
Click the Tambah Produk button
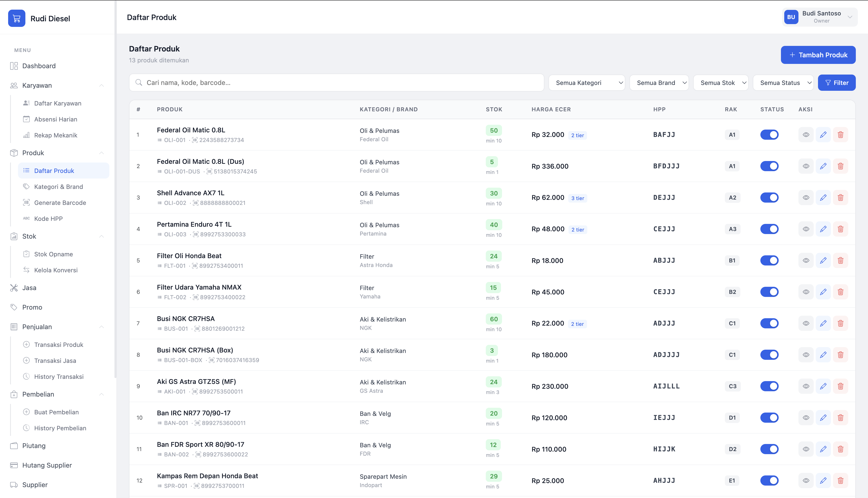pyautogui.click(x=818, y=55)
